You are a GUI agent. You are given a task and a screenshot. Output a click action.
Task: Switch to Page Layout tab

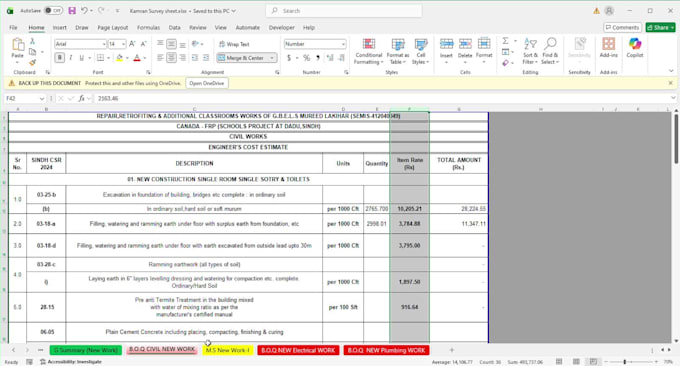click(113, 27)
